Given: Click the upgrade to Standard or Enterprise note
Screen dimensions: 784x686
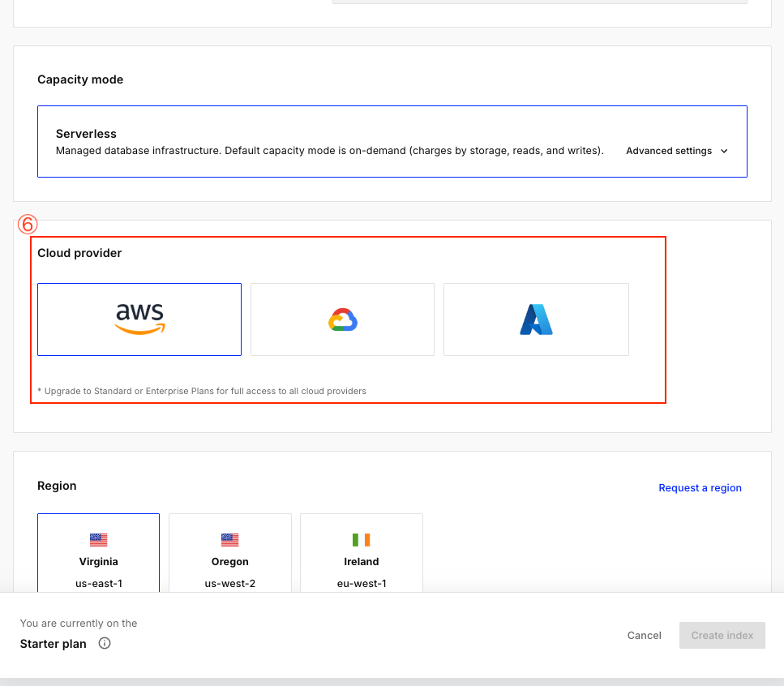Looking at the screenshot, I should [202, 391].
